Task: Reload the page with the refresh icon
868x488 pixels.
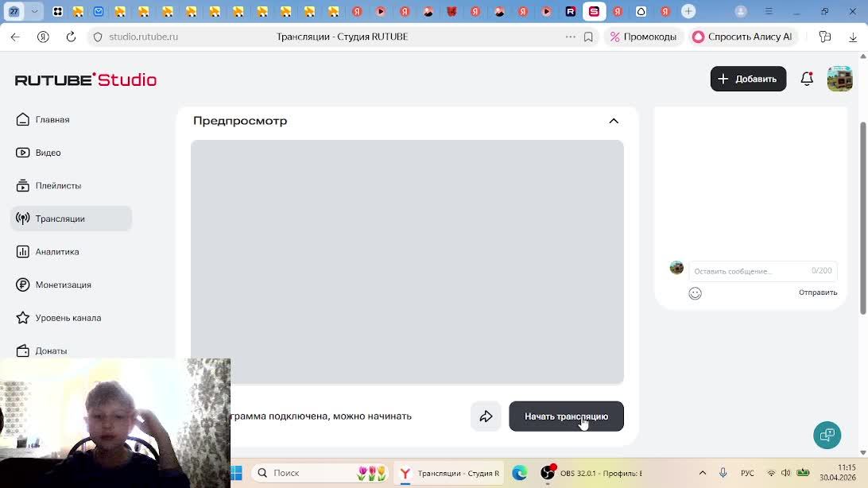Action: coord(71,37)
